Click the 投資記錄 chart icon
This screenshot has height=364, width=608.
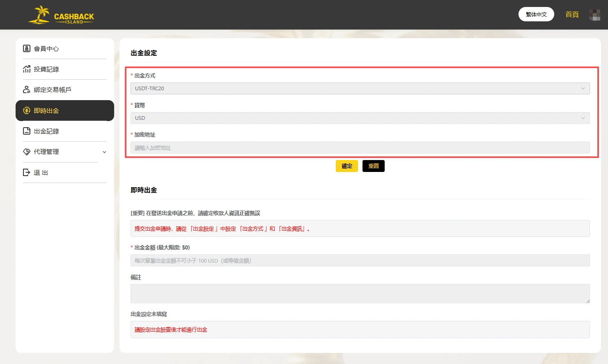click(27, 69)
